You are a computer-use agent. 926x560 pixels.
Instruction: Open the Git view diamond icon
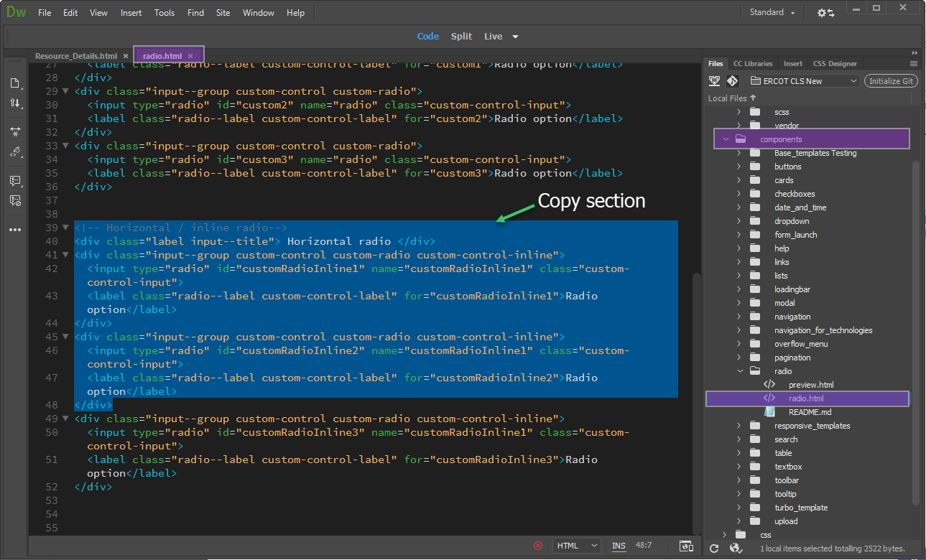(733, 81)
